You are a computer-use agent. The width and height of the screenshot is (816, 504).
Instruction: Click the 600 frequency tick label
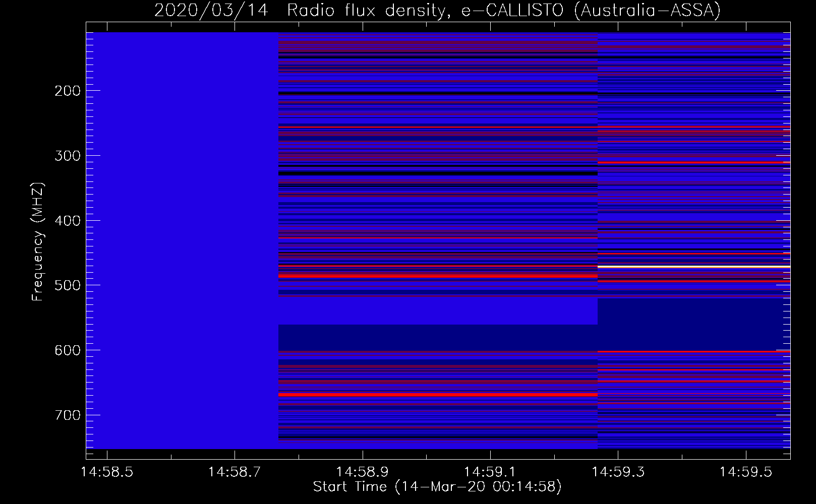[67, 350]
